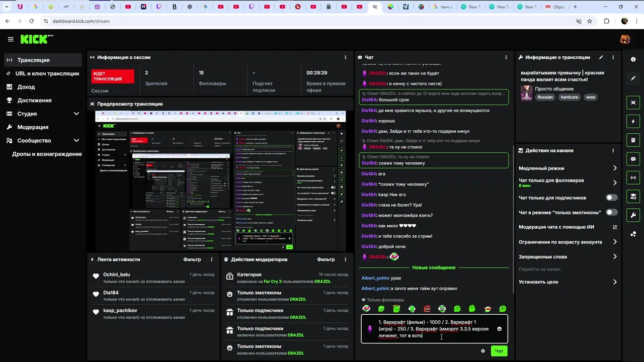Open Chat panel three-dot menu
The width and height of the screenshot is (644, 362).
pos(506,57)
